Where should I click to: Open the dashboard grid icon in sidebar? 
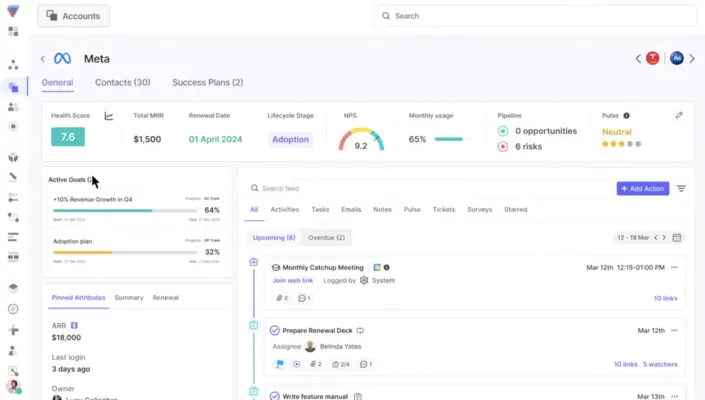click(x=13, y=31)
